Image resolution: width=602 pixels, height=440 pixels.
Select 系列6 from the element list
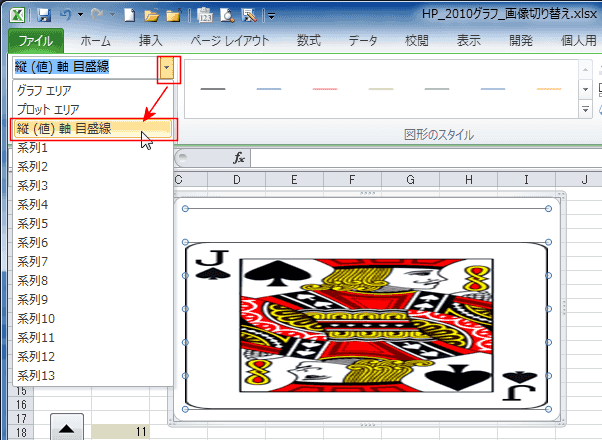click(93, 243)
